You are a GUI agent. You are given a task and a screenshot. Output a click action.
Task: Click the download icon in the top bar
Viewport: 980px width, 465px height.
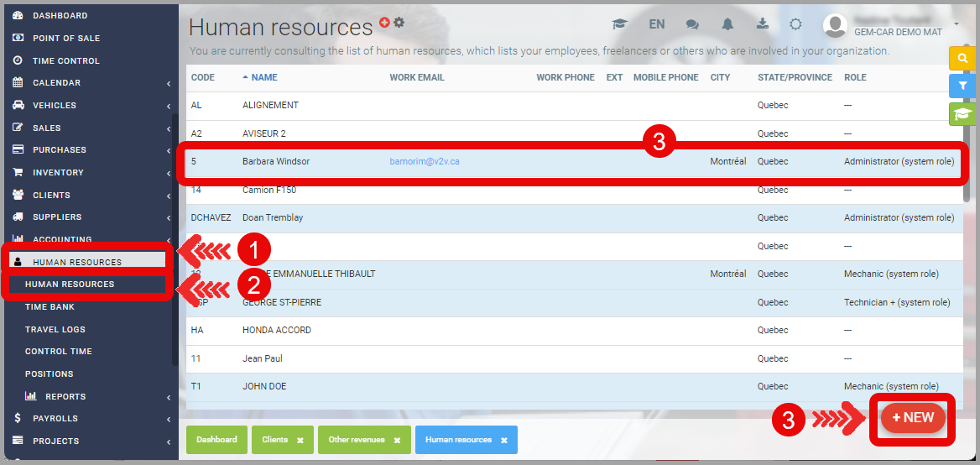762,24
